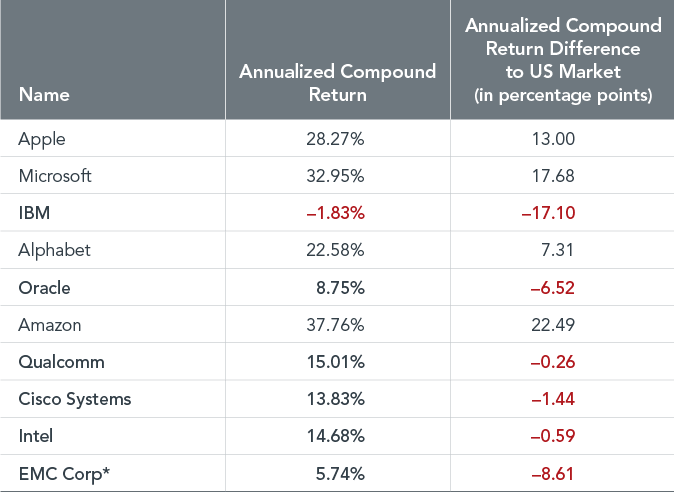Select the EMC Corp* name cell
The image size is (674, 493).
pyautogui.click(x=60, y=472)
